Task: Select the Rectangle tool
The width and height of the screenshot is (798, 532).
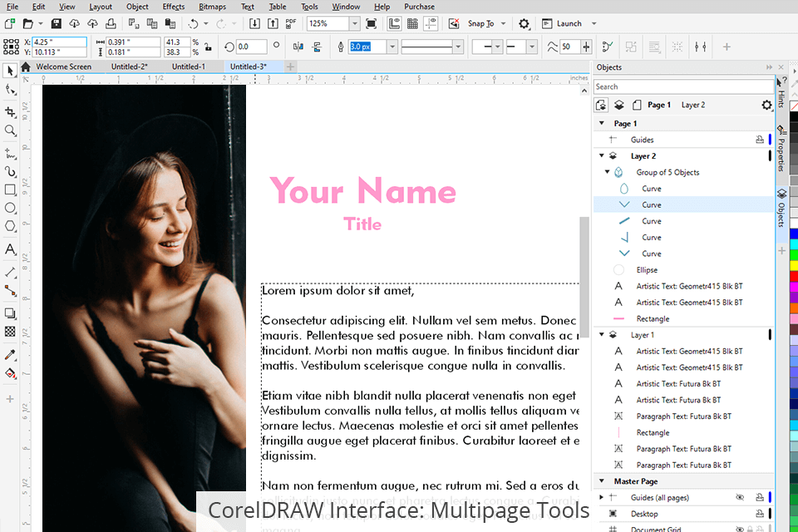Action: (11, 190)
